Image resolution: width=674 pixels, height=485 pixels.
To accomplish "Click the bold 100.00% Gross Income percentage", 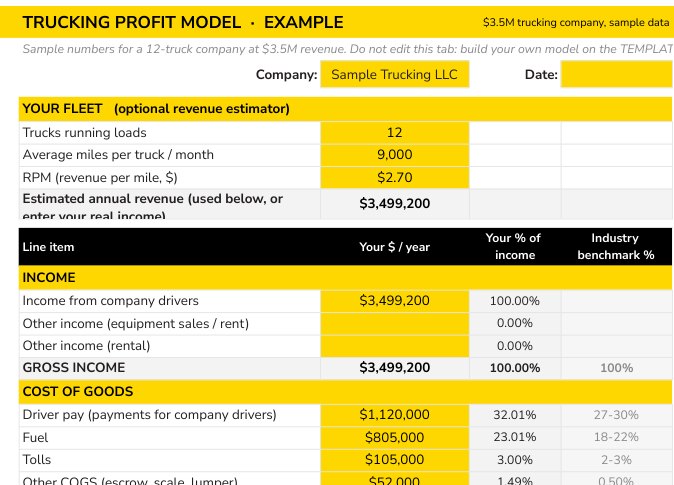I will click(x=515, y=368).
